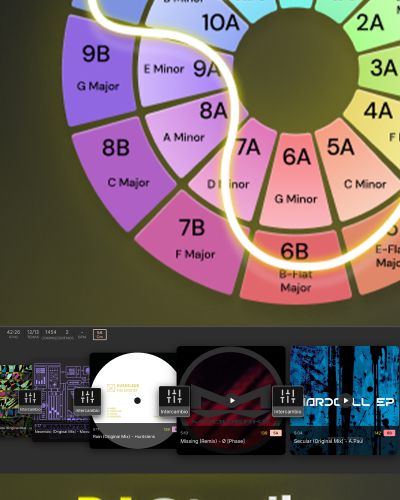
Task: Select the Intercambio mixer icon before Rain track
Action: [x=87, y=401]
